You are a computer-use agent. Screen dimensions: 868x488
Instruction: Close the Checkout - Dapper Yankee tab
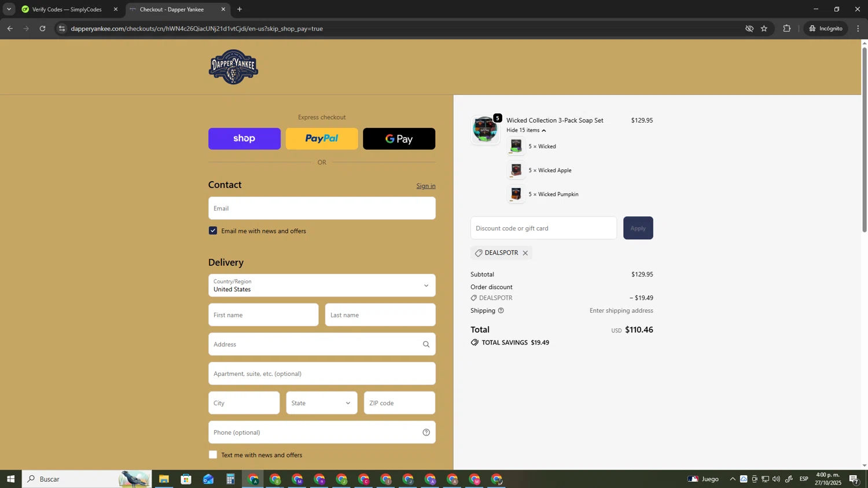tap(223, 9)
